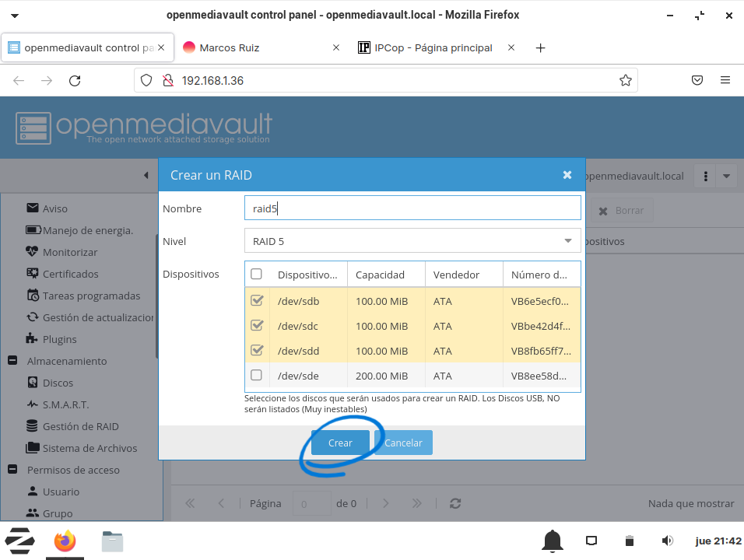
Task: Click the Create RAID dialog close X
Action: point(567,175)
